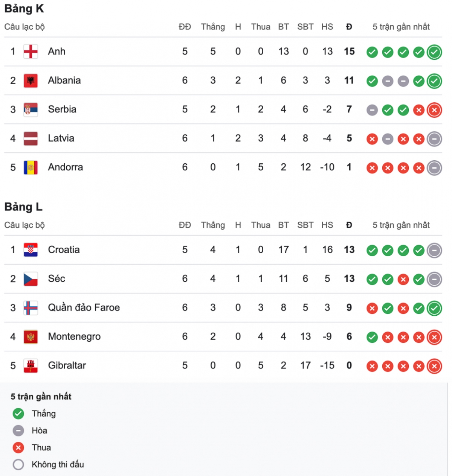Click the Bảng L group heading

point(23,207)
